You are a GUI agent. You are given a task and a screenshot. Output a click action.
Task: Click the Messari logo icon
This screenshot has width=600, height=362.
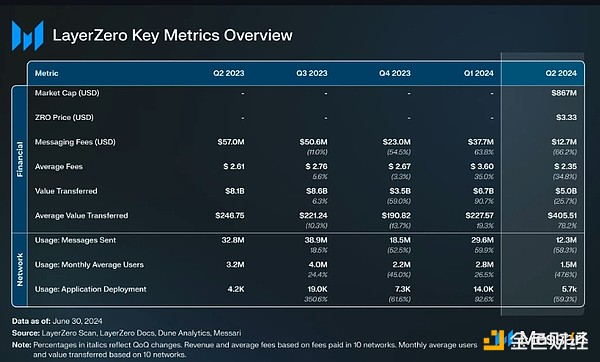coord(28,36)
